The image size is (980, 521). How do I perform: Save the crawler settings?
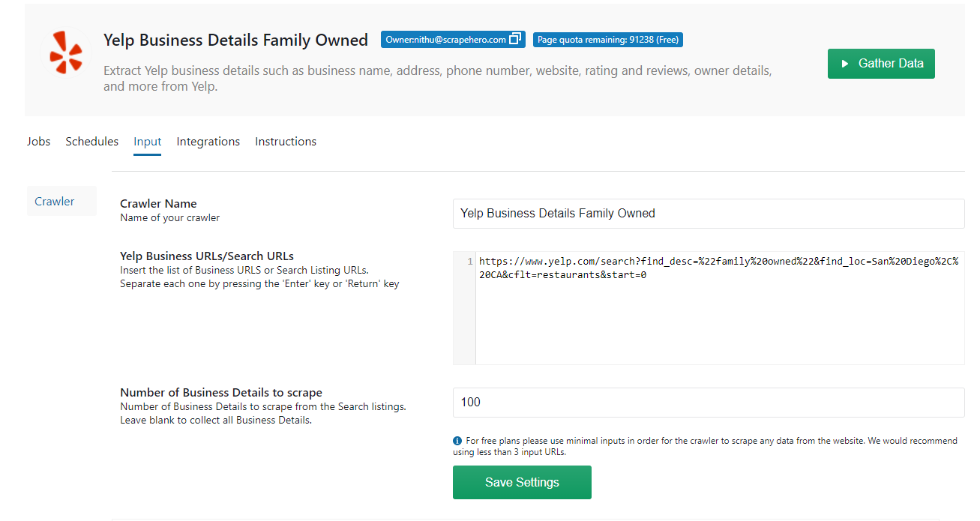522,482
